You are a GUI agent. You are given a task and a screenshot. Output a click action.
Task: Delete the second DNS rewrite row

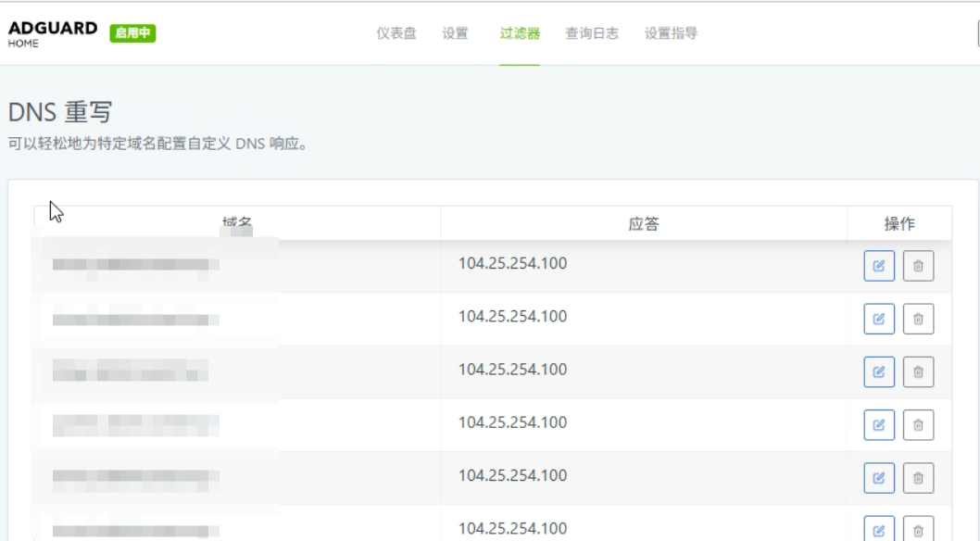click(917, 319)
